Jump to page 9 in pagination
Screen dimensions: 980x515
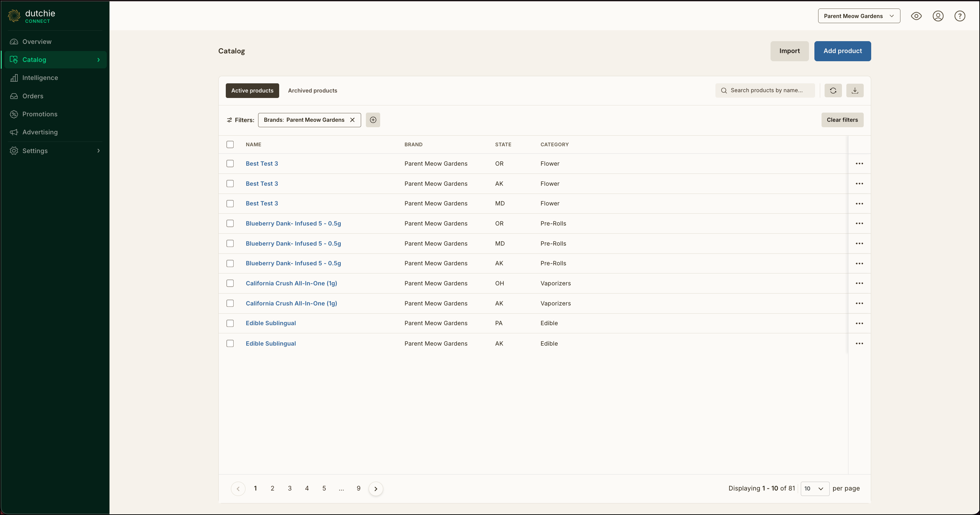pyautogui.click(x=358, y=488)
